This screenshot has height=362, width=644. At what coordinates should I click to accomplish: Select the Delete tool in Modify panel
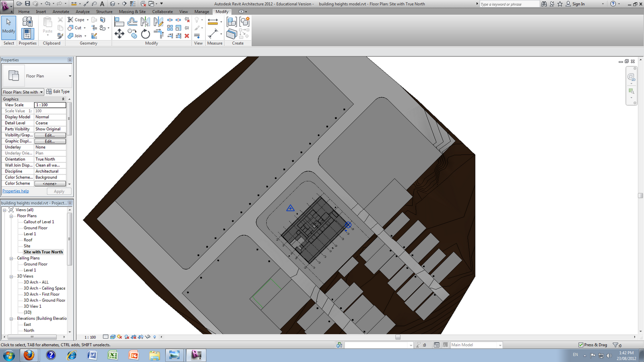187,36
